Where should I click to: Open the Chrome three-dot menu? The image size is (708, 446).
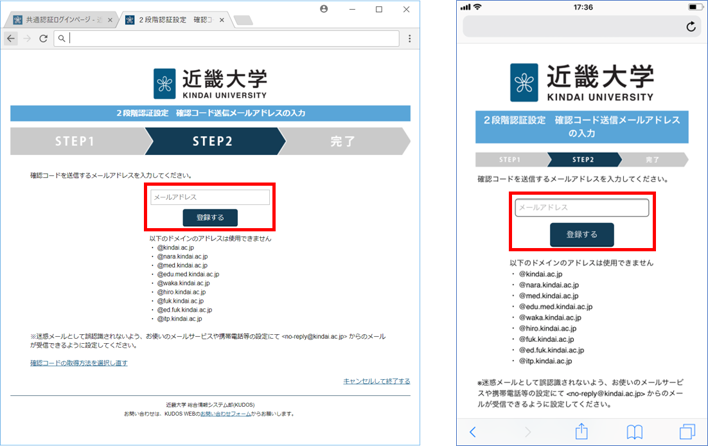pyautogui.click(x=410, y=39)
